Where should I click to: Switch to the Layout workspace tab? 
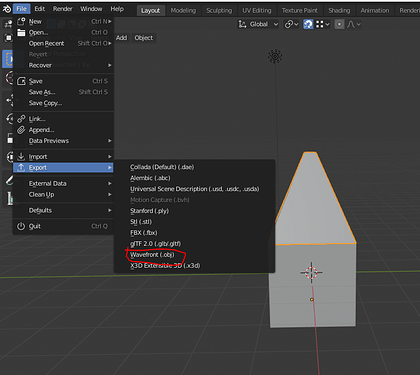tap(151, 11)
